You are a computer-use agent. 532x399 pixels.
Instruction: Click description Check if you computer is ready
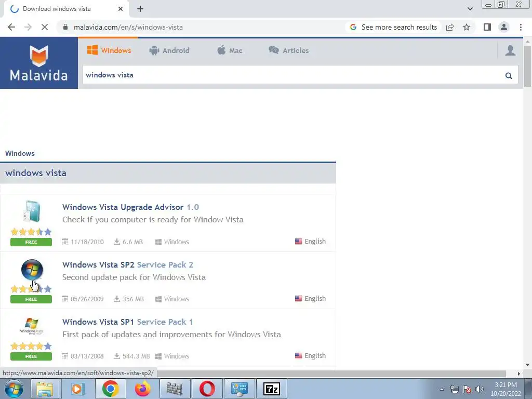(153, 220)
